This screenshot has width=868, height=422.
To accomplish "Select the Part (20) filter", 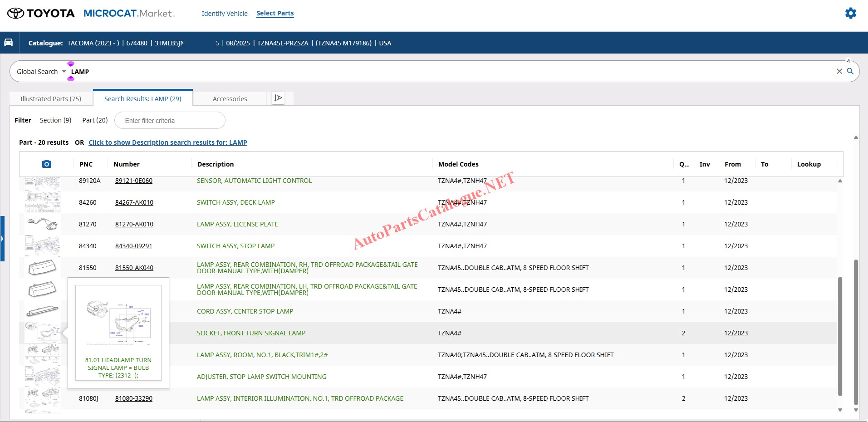I will pyautogui.click(x=95, y=120).
